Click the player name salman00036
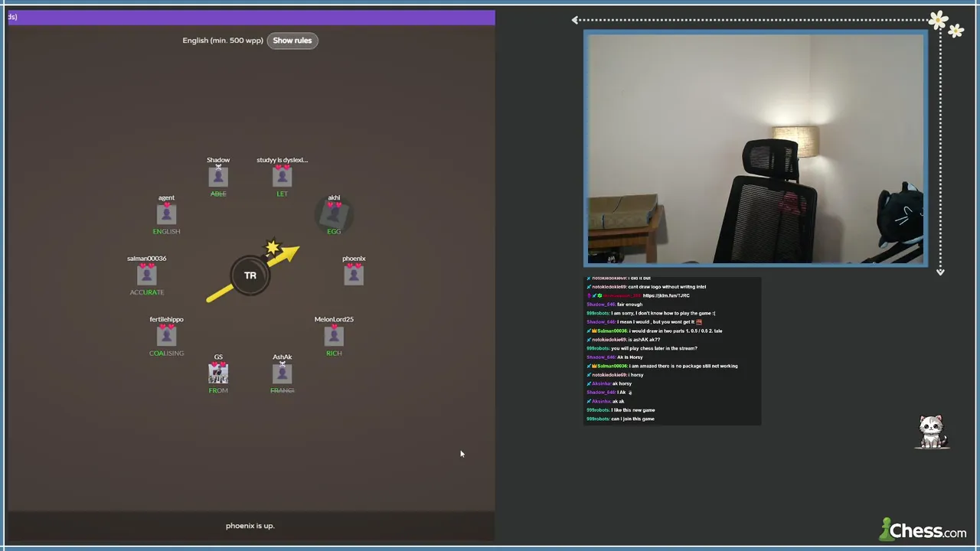Screen dimensions: 980x551 [x=146, y=259]
